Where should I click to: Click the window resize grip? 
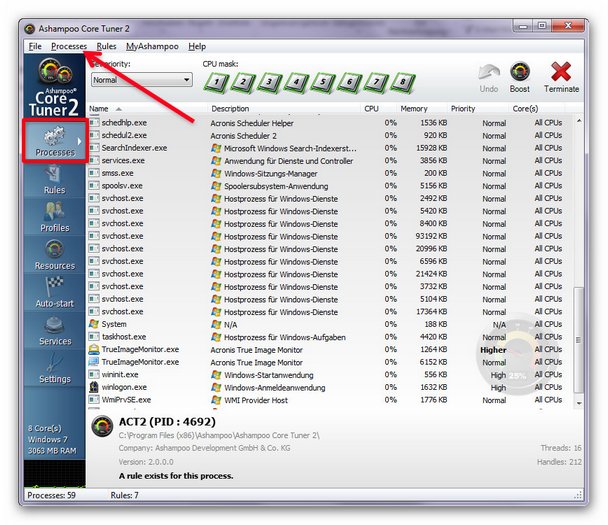tap(578, 495)
